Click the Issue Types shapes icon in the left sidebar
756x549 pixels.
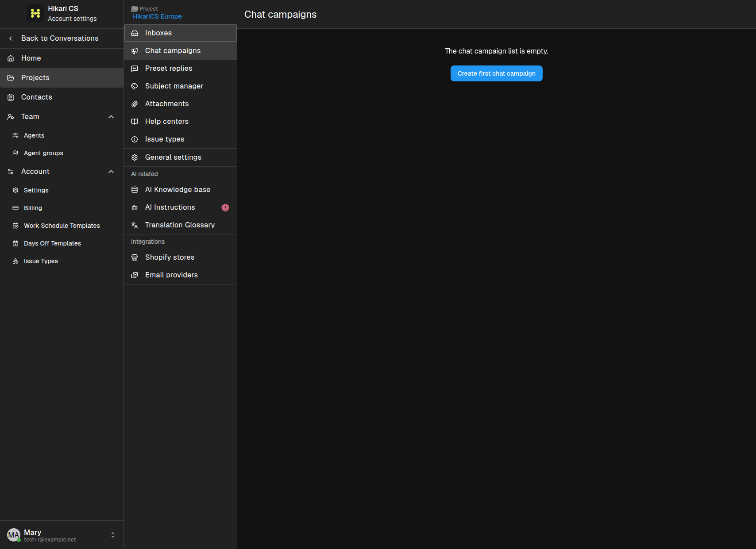[x=15, y=261]
